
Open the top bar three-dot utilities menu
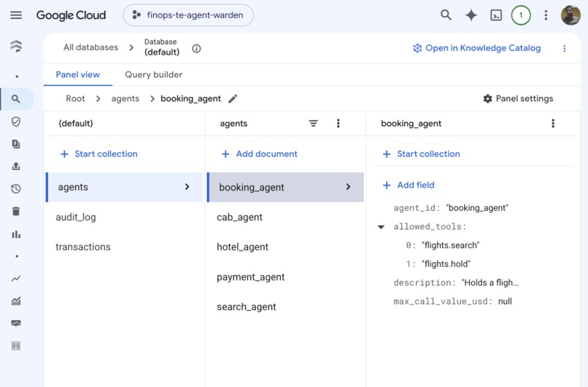click(546, 15)
